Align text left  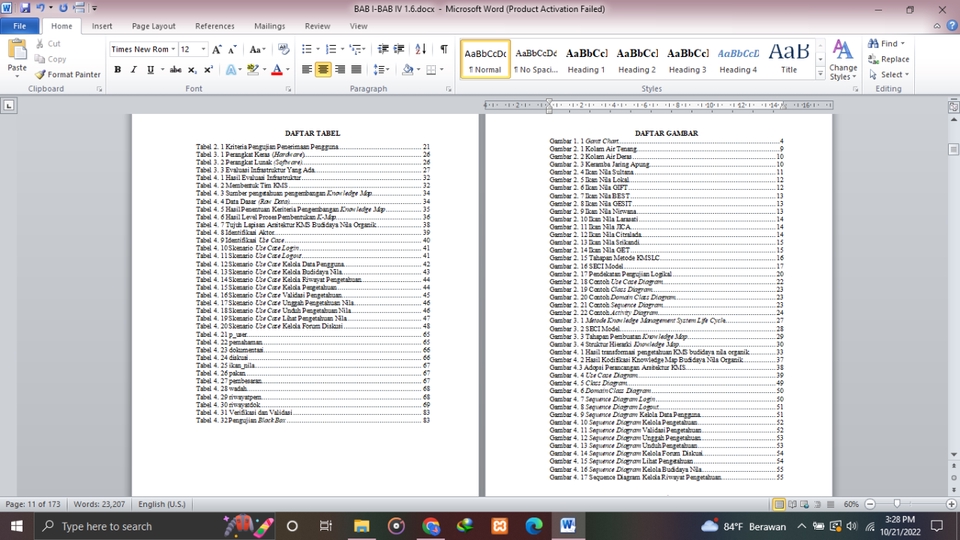(307, 70)
